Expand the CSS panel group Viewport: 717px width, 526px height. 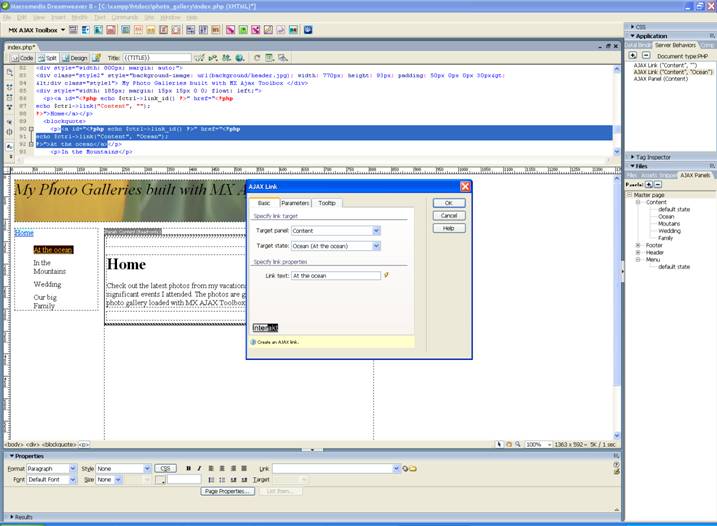[630, 27]
